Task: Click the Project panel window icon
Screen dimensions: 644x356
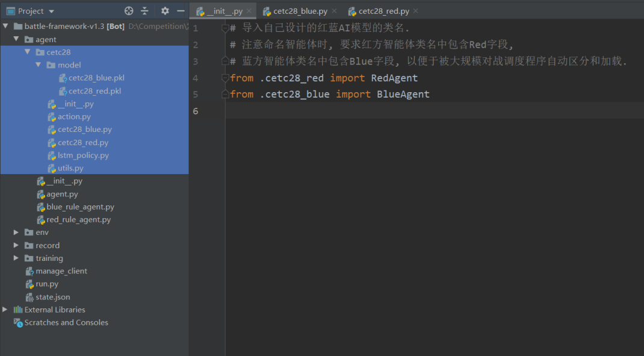Action: point(11,11)
